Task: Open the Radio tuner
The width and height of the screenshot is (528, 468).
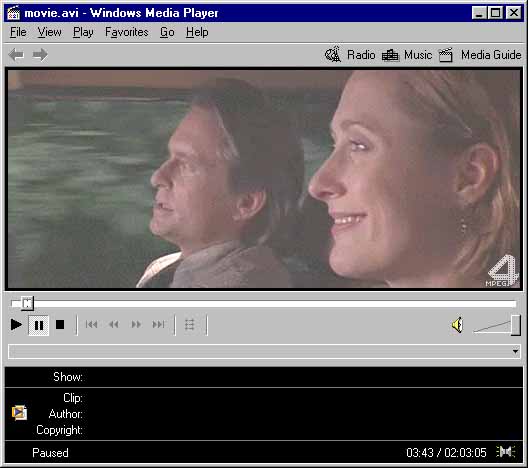Action: 350,55
